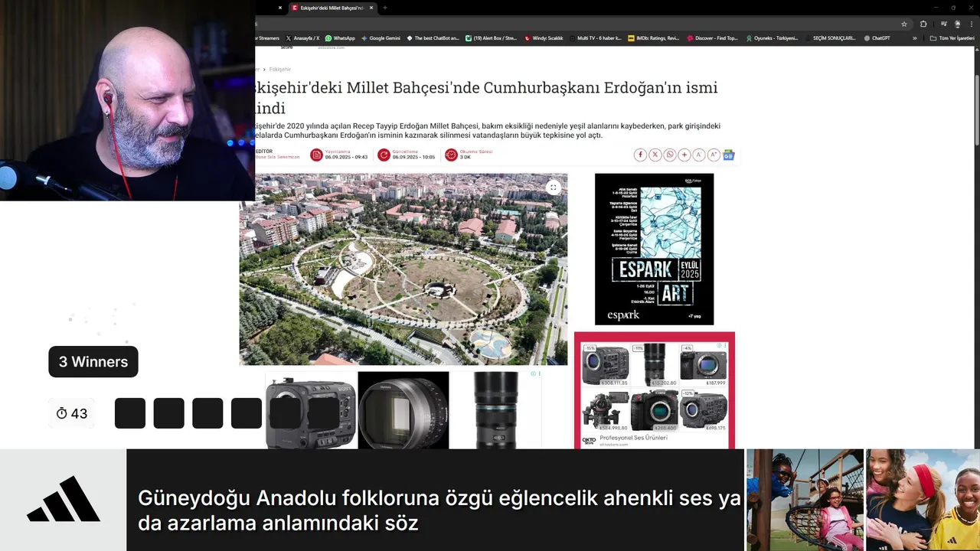Open Streamers bookmark
980x551 pixels.
267,37
